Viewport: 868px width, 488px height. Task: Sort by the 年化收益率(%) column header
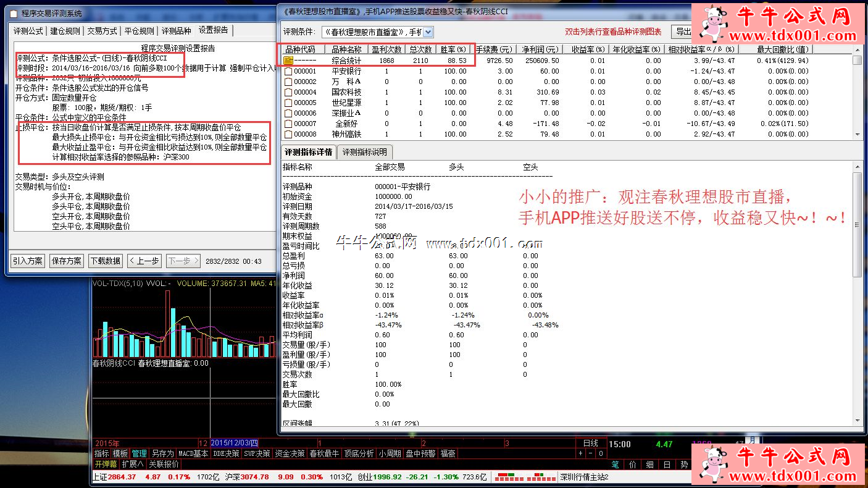click(636, 49)
